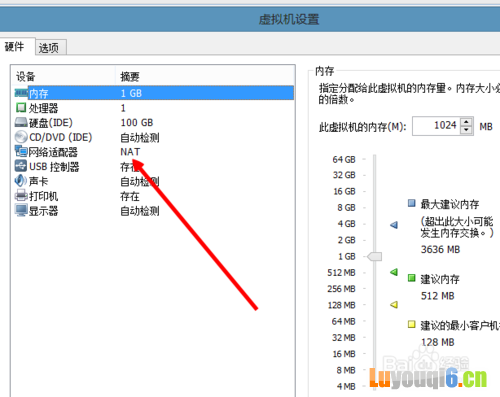The image size is (500, 397).
Task: Click the memory slider thumb at 1 GB
Action: coord(375,257)
